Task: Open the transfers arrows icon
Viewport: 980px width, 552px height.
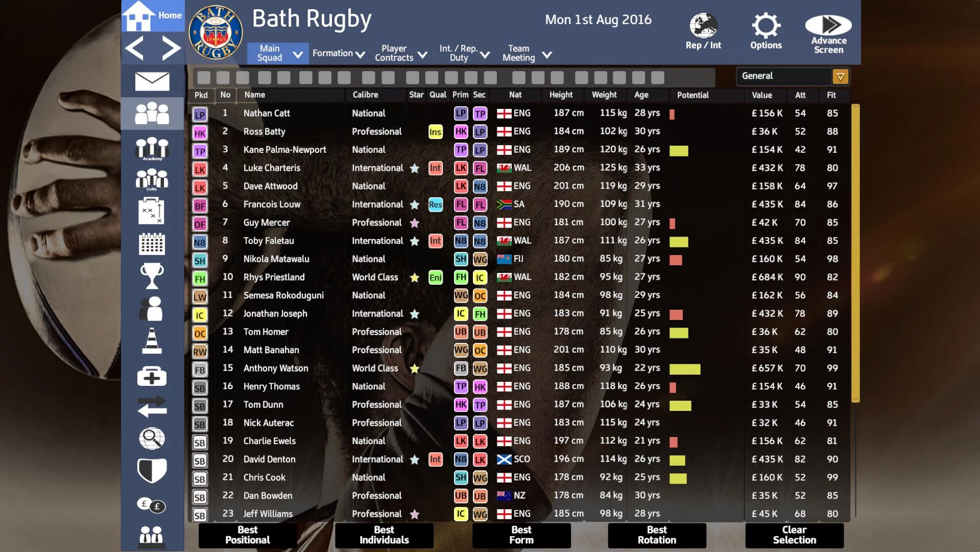Action: (x=152, y=406)
